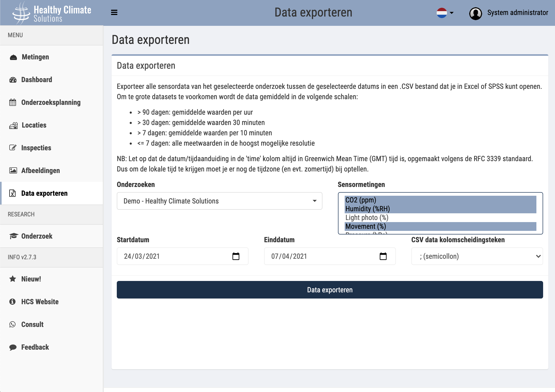
Task: Open the Dashboard gauge icon
Action: [x=13, y=80]
